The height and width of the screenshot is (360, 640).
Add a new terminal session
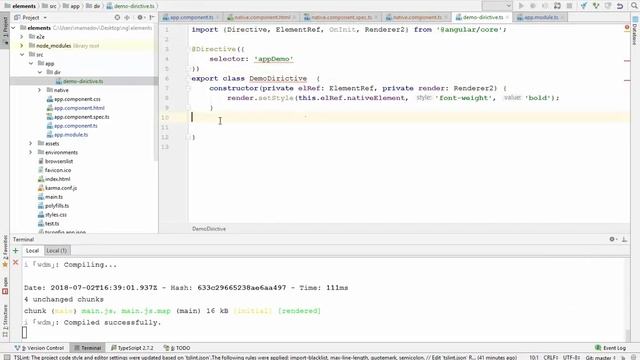point(16,251)
